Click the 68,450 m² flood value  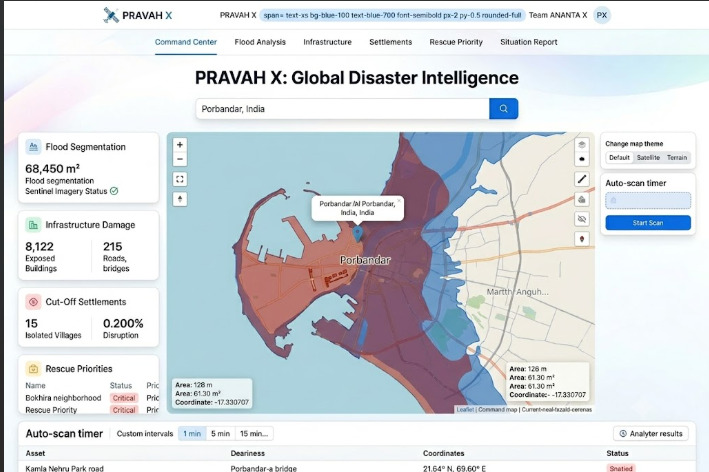tap(52, 169)
